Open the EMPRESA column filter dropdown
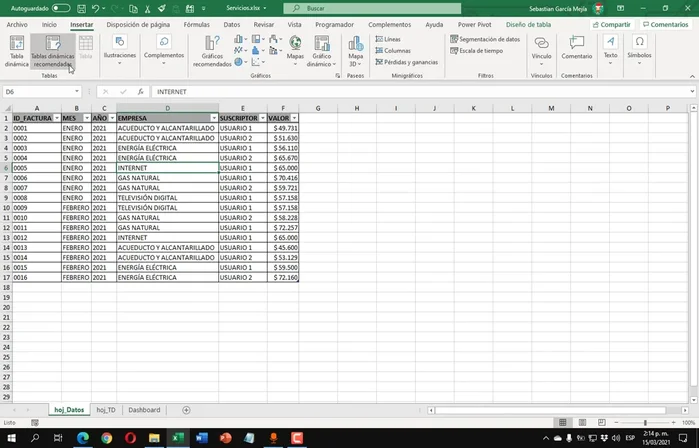 214,118
